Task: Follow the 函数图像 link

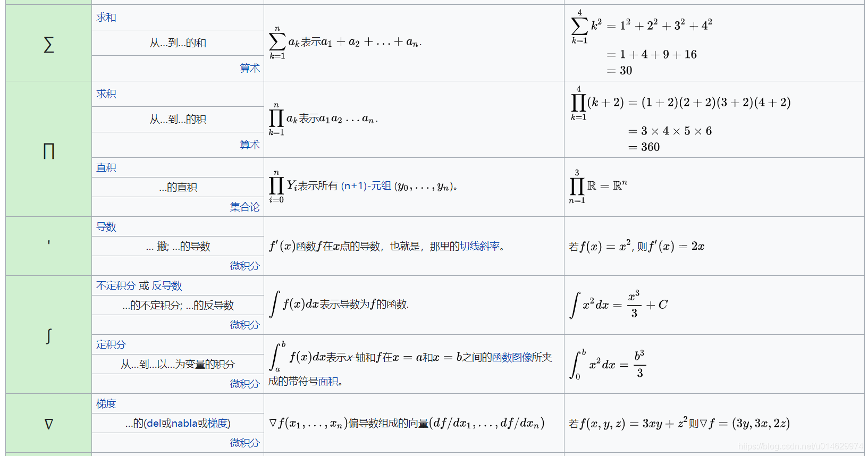Action: [512, 357]
